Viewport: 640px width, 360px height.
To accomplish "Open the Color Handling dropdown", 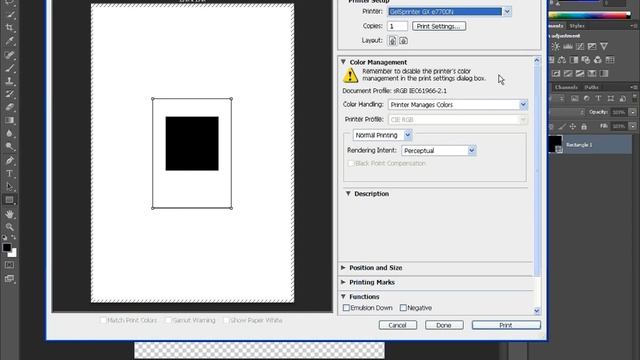I will (523, 105).
